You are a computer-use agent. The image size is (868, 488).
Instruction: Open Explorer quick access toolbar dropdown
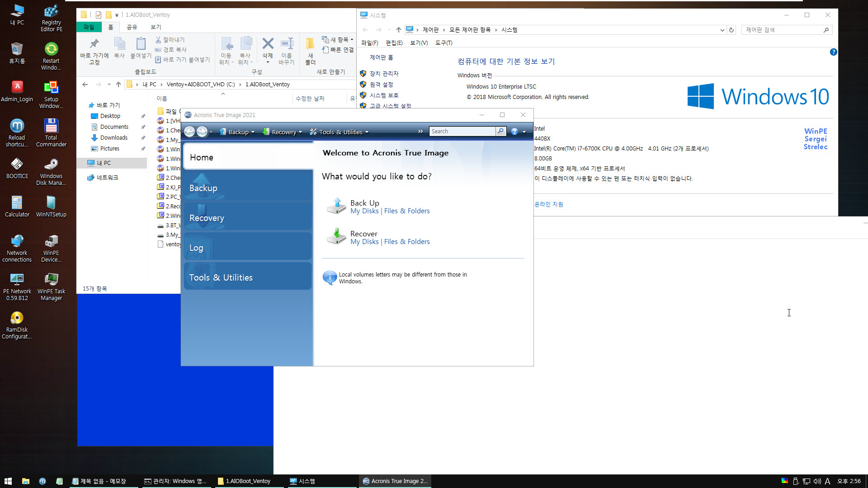(117, 15)
